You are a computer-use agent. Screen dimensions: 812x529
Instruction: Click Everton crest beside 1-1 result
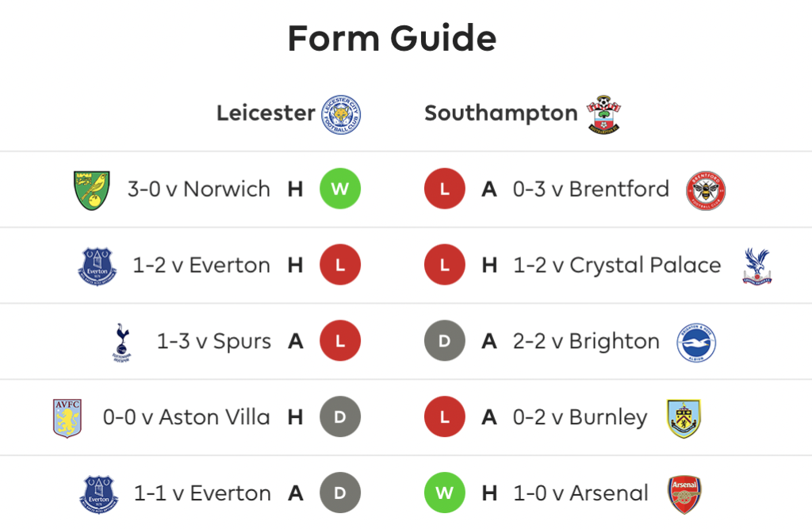click(x=98, y=494)
